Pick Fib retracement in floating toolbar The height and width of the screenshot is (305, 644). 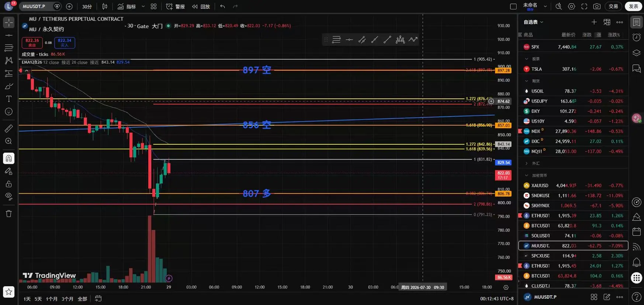(336, 39)
